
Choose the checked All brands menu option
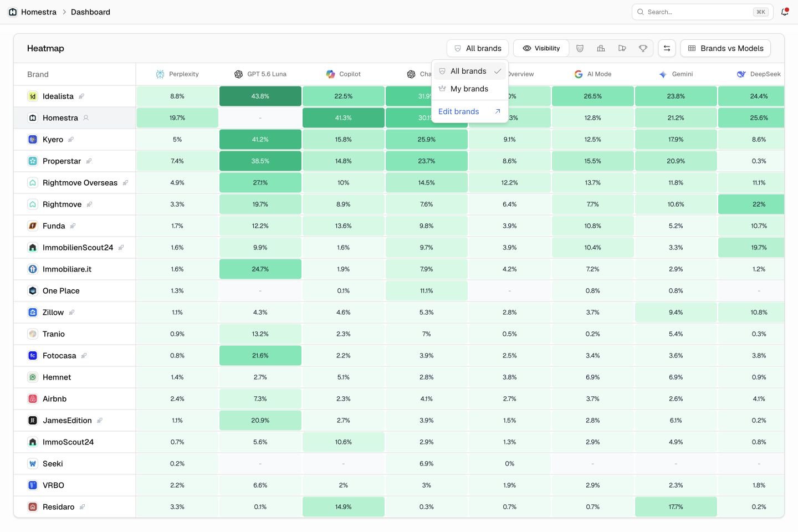pos(470,71)
